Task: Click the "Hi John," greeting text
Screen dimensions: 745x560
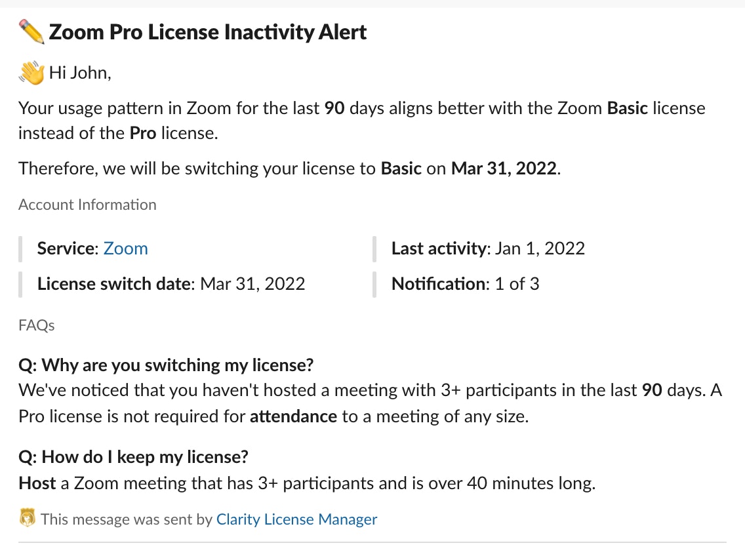Action: (x=80, y=73)
